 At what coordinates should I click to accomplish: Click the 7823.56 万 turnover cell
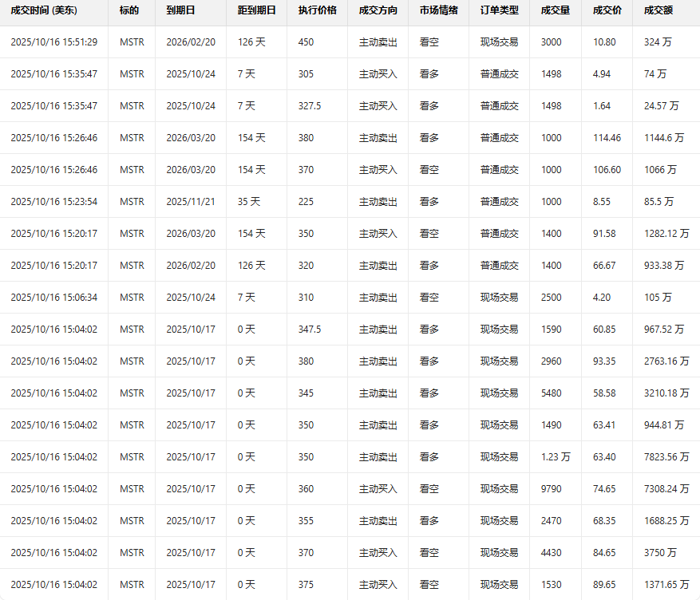click(666, 457)
